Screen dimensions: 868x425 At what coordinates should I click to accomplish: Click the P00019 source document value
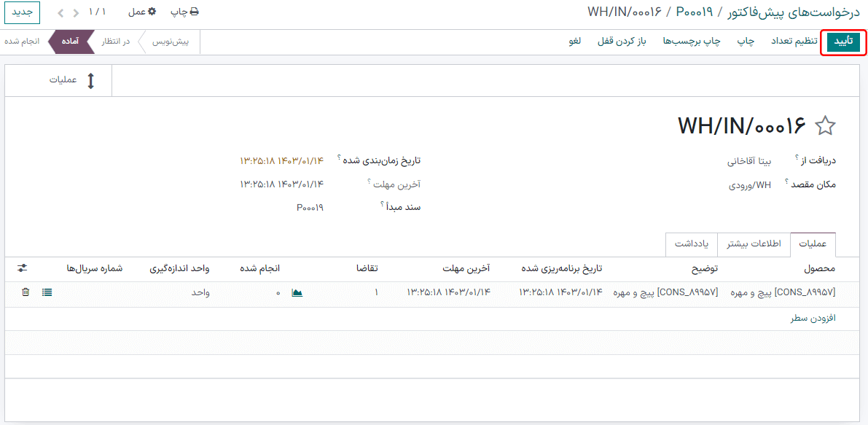tap(309, 208)
